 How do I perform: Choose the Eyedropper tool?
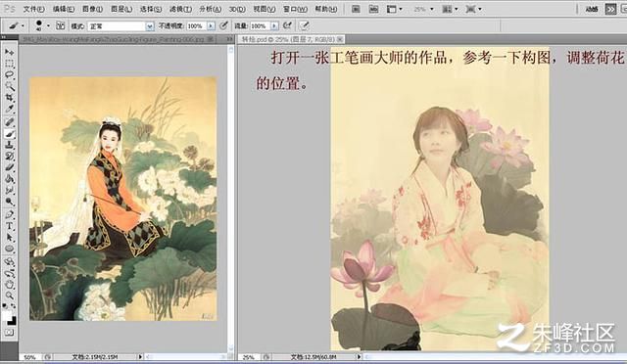click(x=9, y=109)
